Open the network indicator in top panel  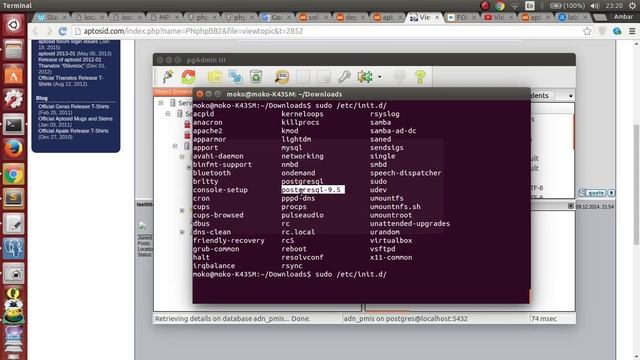[x=515, y=6]
